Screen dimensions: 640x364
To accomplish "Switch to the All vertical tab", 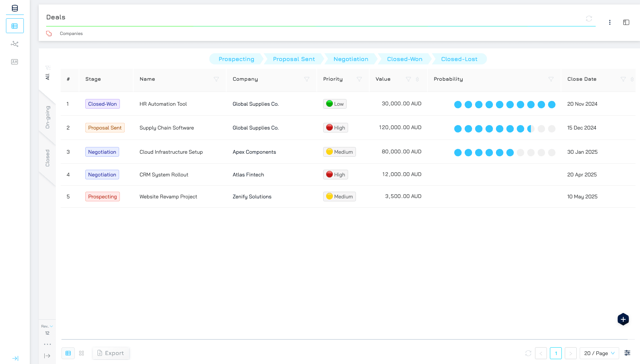I will 47,77.
